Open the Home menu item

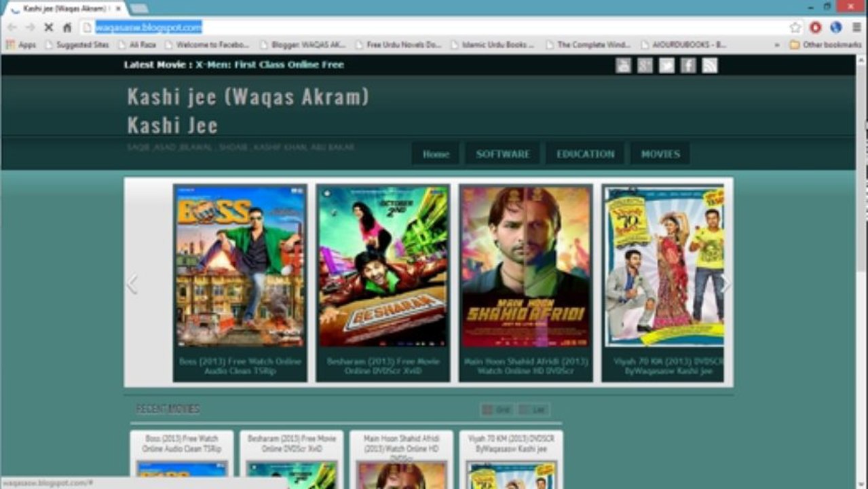click(436, 154)
